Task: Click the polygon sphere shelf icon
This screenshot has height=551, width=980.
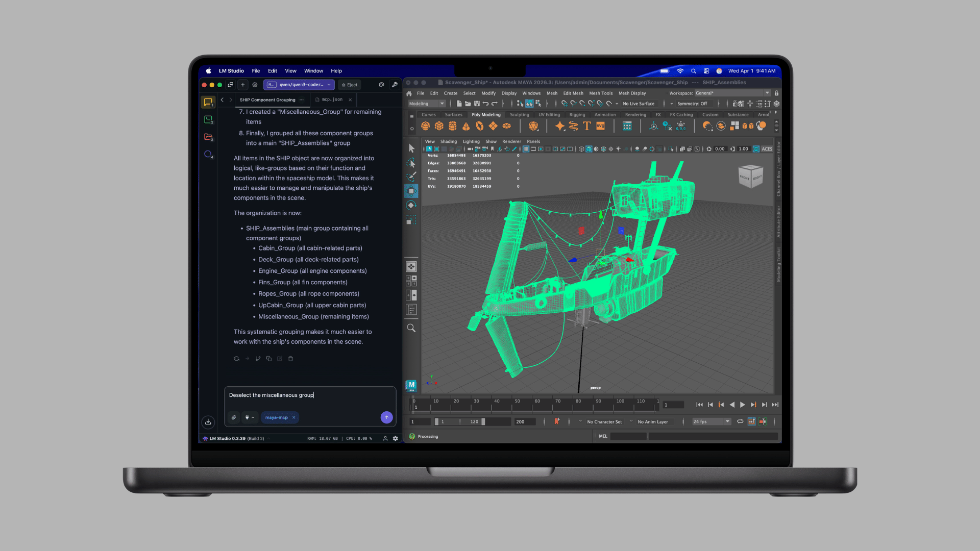Action: (x=426, y=126)
